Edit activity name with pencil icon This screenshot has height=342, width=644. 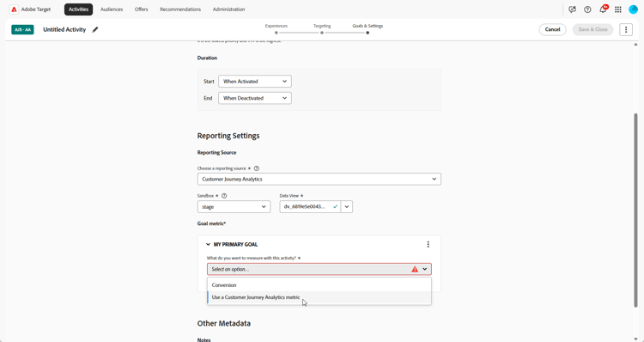(x=95, y=29)
